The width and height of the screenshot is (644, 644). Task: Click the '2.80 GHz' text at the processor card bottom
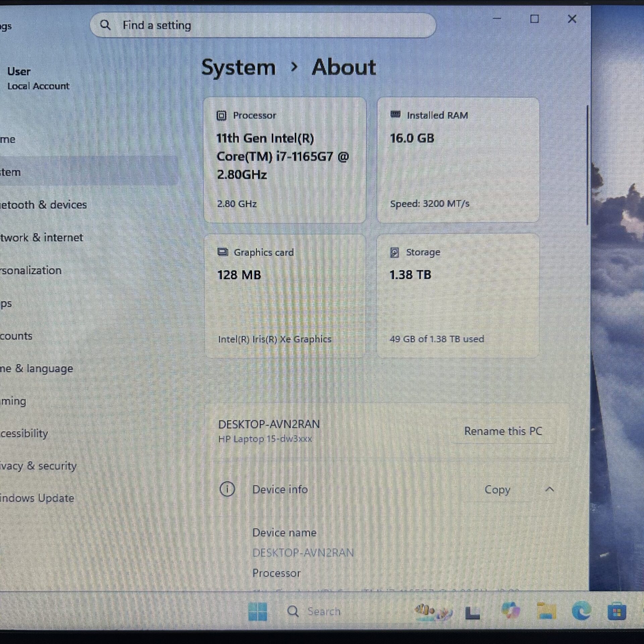[x=237, y=204]
